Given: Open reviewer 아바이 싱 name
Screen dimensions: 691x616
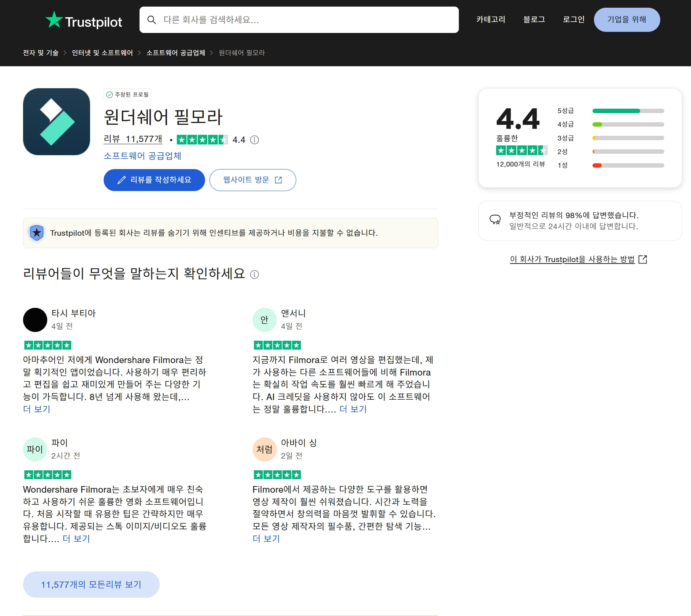Looking at the screenshot, I should click(x=299, y=443).
